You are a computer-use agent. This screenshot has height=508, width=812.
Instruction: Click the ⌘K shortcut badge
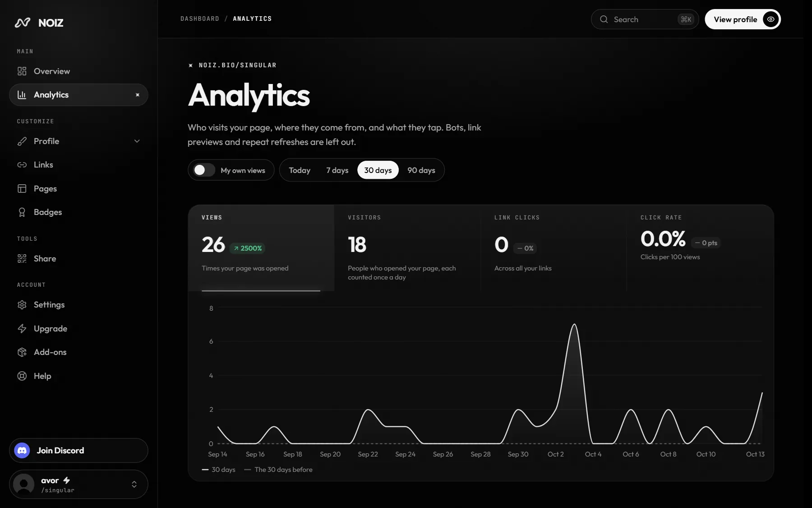tap(686, 19)
